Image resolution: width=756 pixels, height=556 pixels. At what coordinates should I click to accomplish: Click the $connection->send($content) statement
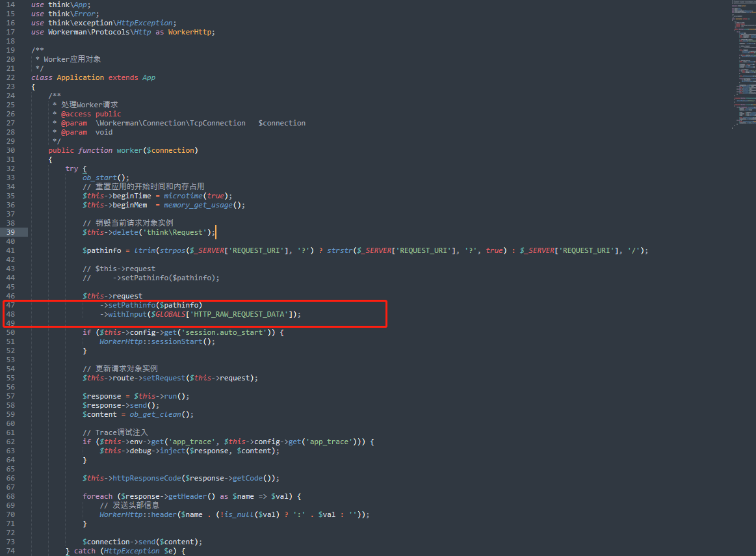142,542
